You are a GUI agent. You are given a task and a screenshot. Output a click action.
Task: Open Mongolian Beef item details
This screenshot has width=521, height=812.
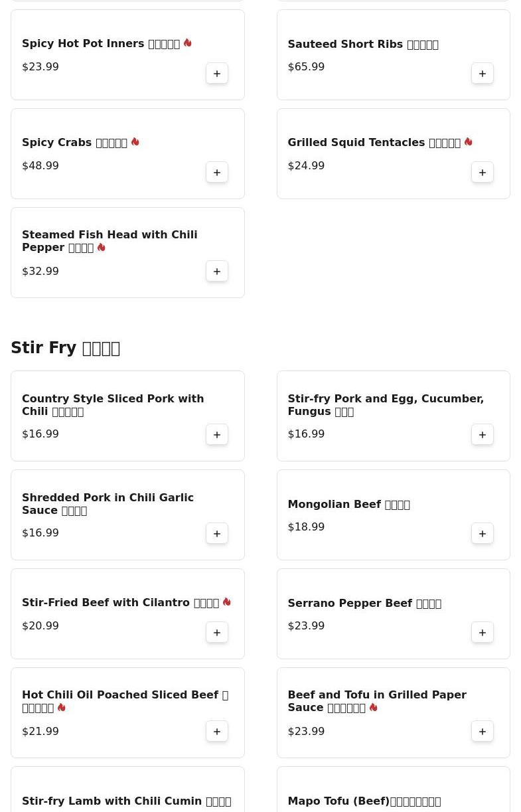(348, 505)
